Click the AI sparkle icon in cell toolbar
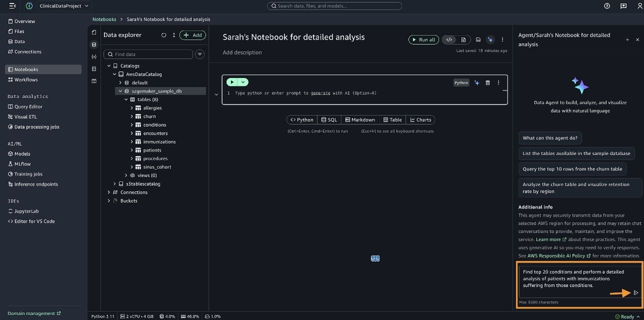Viewport: 644px width, 320px height. pyautogui.click(x=477, y=82)
